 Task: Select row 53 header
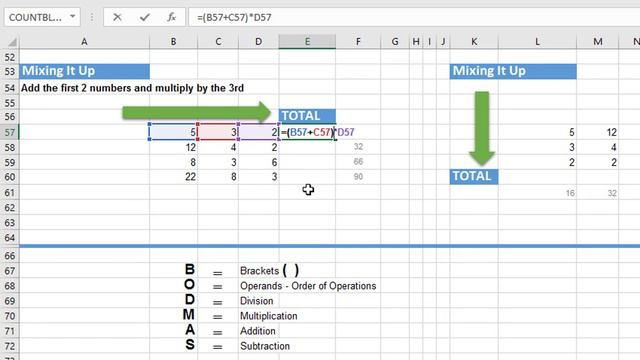point(10,71)
